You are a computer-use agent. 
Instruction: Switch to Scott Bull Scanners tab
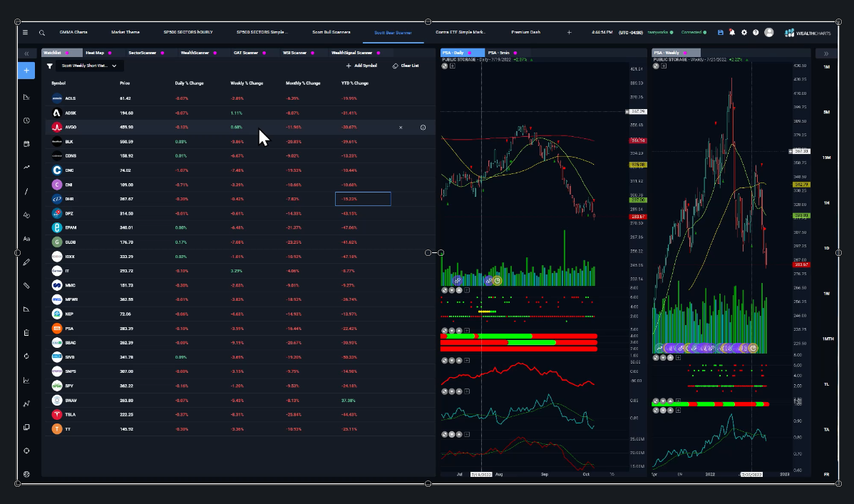tap(331, 32)
